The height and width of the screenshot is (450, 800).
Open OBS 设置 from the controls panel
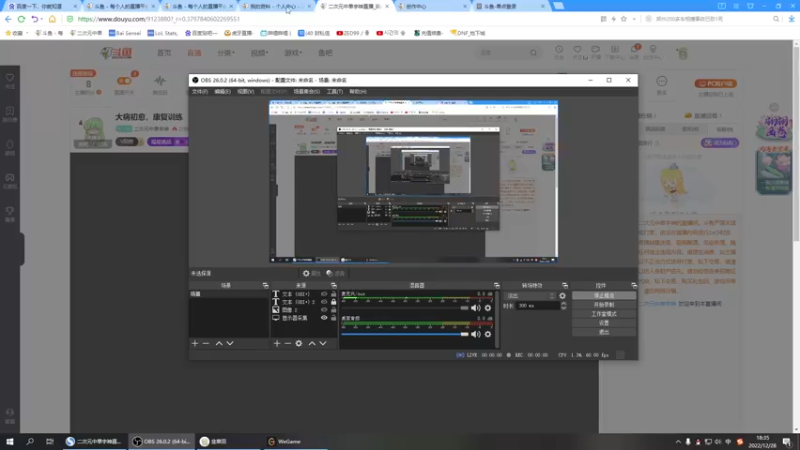pos(604,323)
